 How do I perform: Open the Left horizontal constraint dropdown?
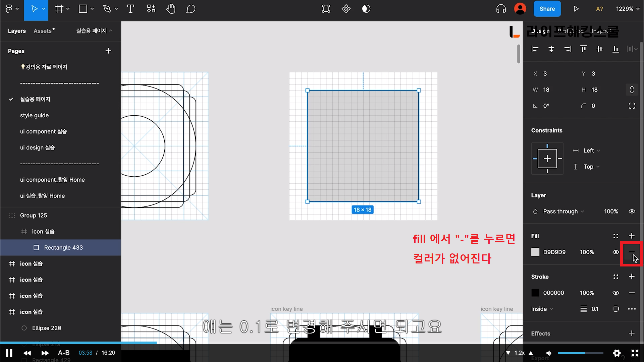tap(591, 151)
